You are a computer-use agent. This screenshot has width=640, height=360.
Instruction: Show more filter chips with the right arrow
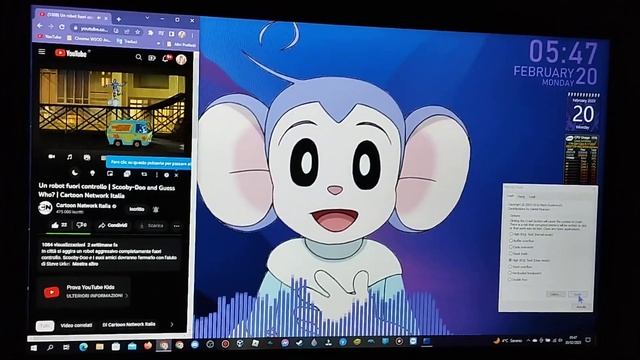[x=172, y=324]
